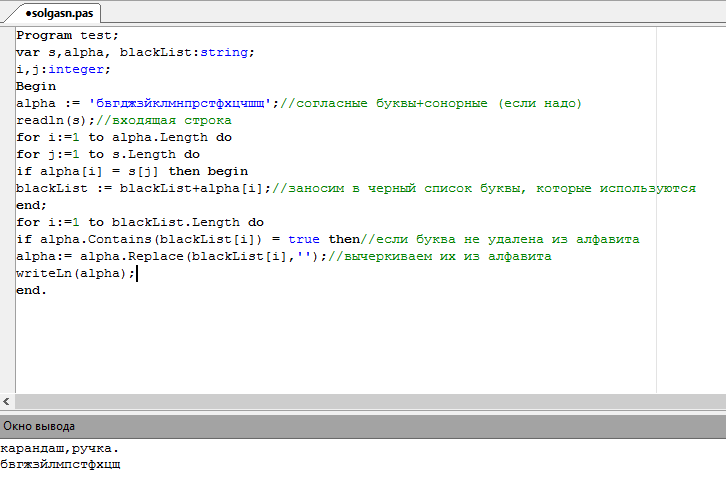Place cursor on the 'writeLn(alpha);' line
Screen dimensions: 726x486
tap(75, 274)
